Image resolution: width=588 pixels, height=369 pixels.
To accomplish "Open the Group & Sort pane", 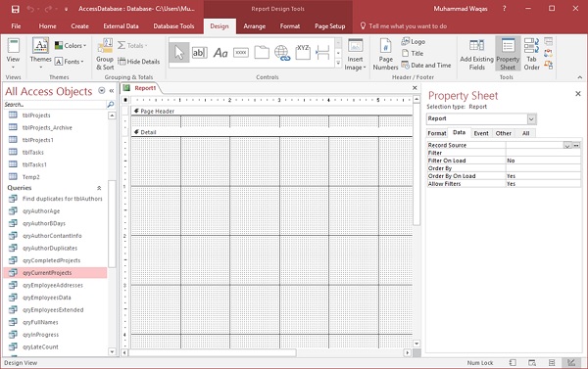I will click(x=105, y=54).
